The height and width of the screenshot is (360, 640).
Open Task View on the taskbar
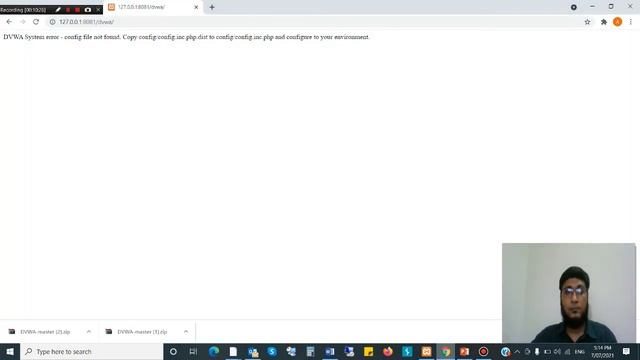click(193, 351)
